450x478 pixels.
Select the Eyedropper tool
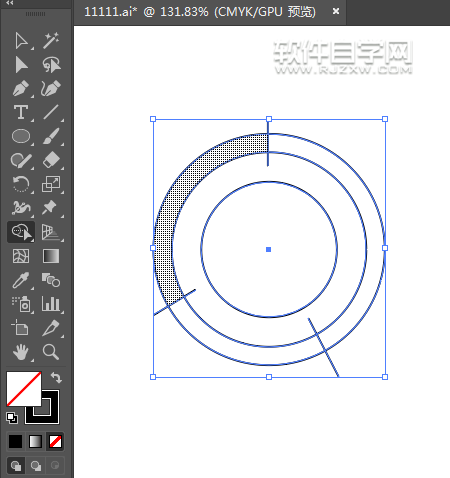coord(21,280)
